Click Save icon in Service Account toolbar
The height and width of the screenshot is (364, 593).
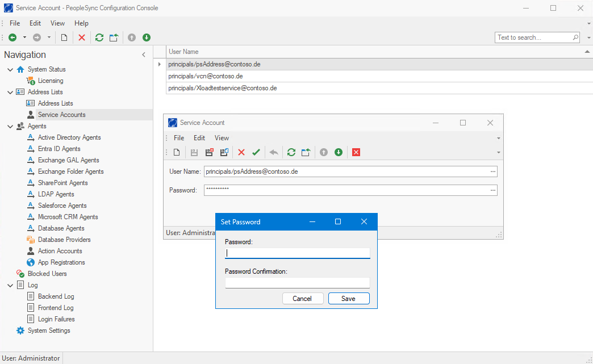(194, 152)
